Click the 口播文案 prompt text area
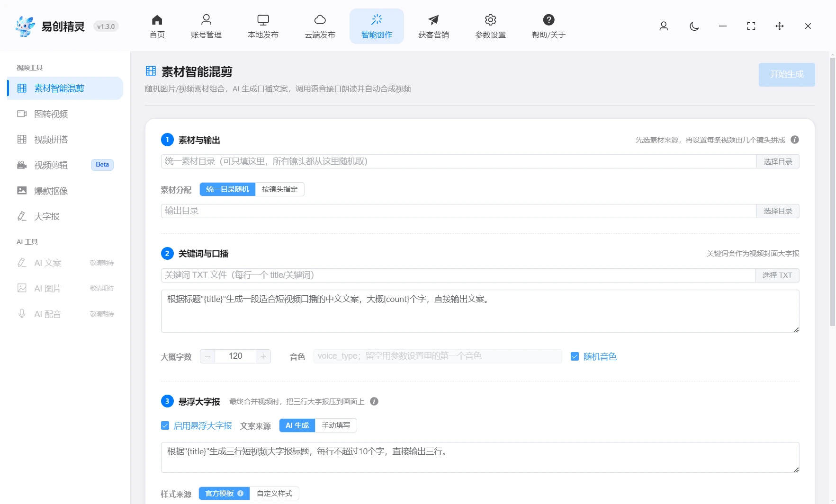836x504 pixels. coord(480,311)
